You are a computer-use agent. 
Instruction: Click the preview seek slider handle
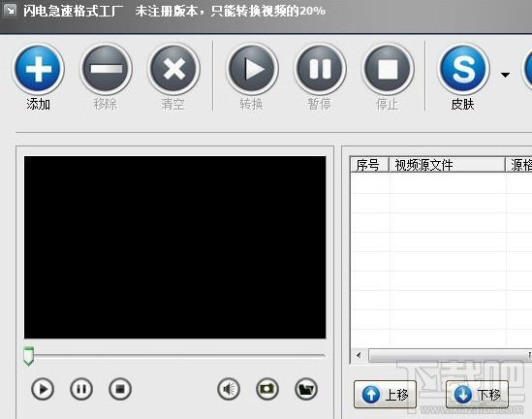(x=28, y=356)
